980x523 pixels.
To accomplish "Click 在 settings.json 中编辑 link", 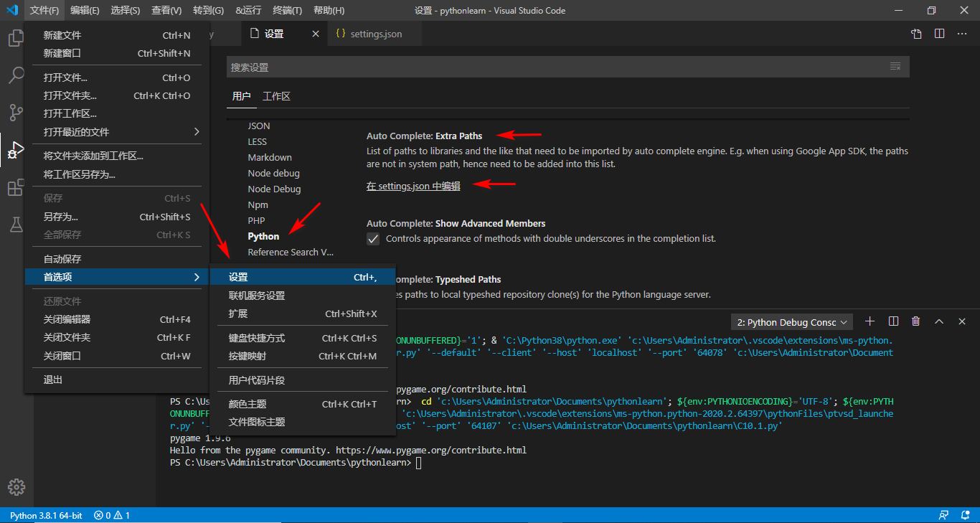I will (413, 186).
